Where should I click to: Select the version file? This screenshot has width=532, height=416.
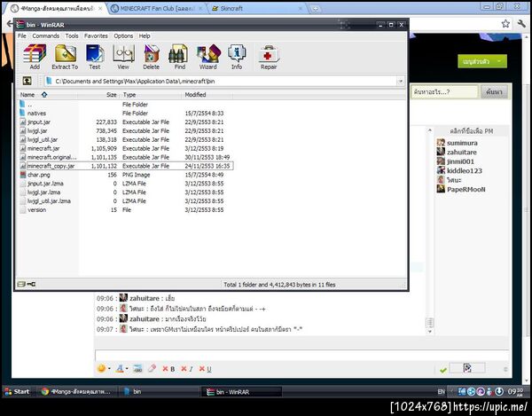[36, 210]
